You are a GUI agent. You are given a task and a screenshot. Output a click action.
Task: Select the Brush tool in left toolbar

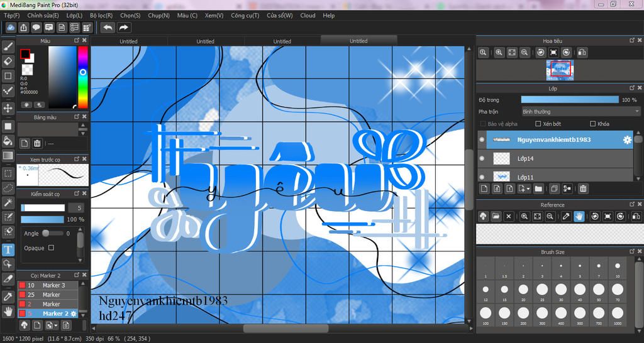coord(8,46)
